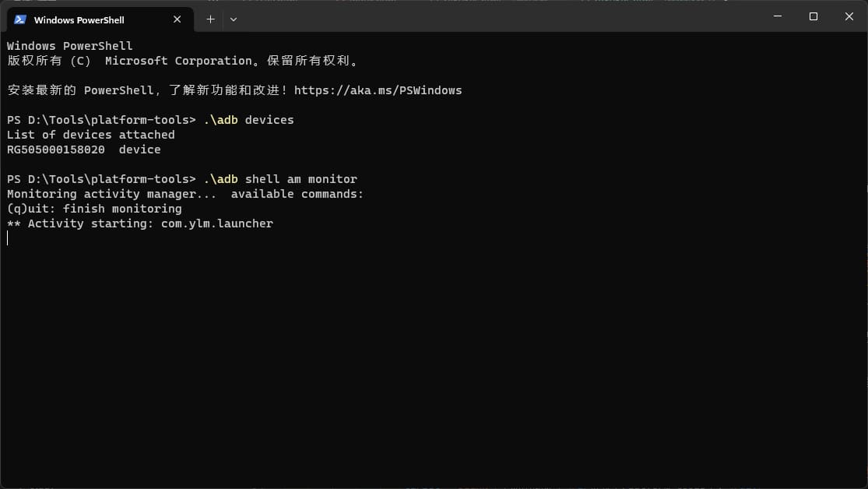Maximize the terminal window
Image resolution: width=868 pixels, height=489 pixels.
[x=814, y=16]
